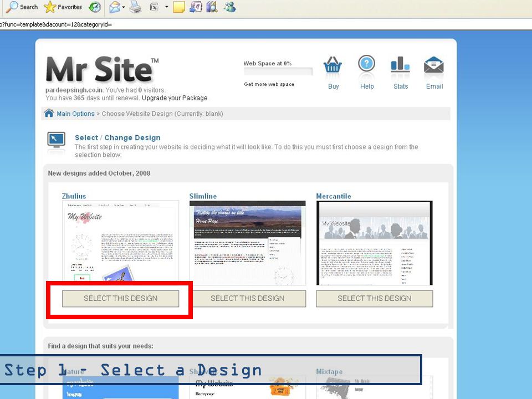Click the Mercantile design title
The width and height of the screenshot is (532, 399).
point(334,196)
